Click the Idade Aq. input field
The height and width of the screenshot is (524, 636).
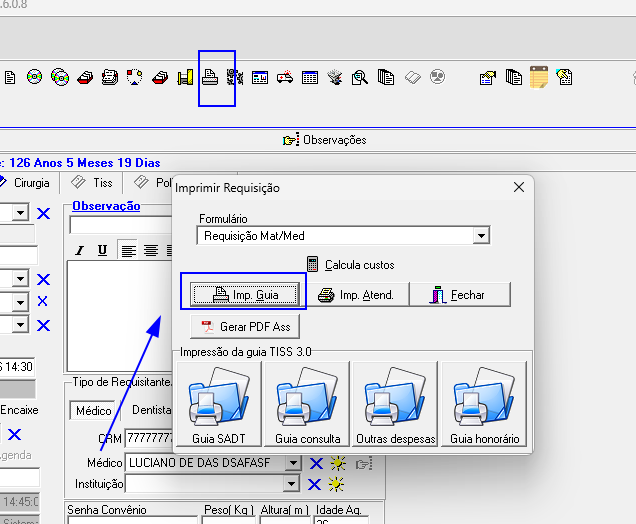tap(341, 520)
